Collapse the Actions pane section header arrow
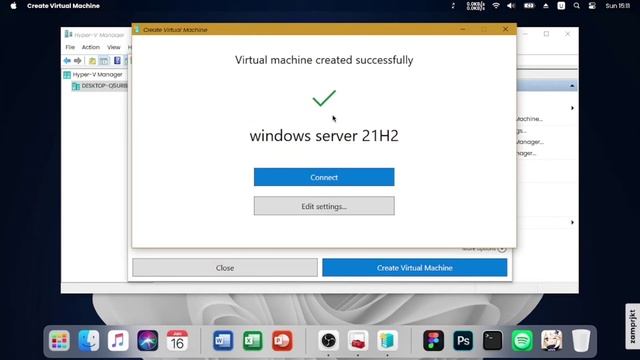The width and height of the screenshot is (640, 360). coord(572,86)
